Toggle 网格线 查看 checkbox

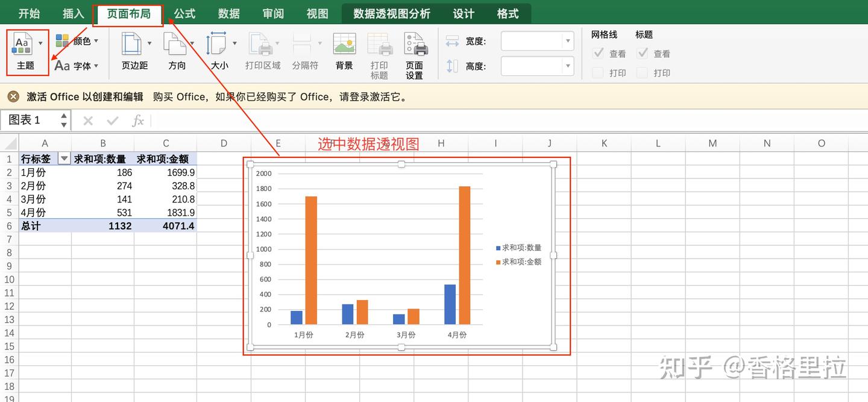click(x=598, y=53)
